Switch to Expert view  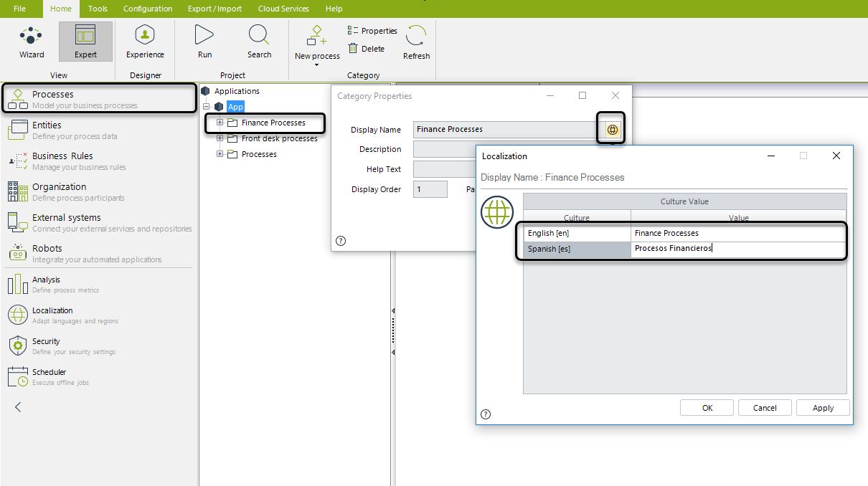coord(85,42)
